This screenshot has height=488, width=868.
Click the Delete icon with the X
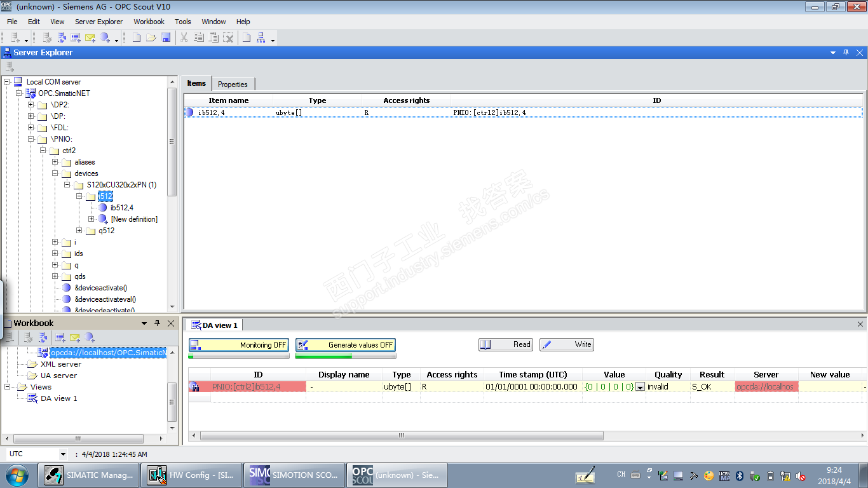[x=228, y=38]
